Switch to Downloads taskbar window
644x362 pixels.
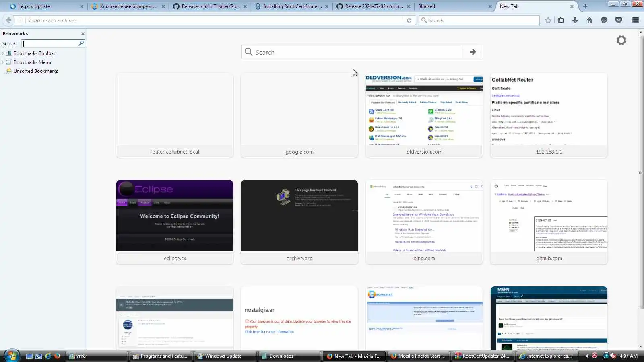click(x=290, y=356)
